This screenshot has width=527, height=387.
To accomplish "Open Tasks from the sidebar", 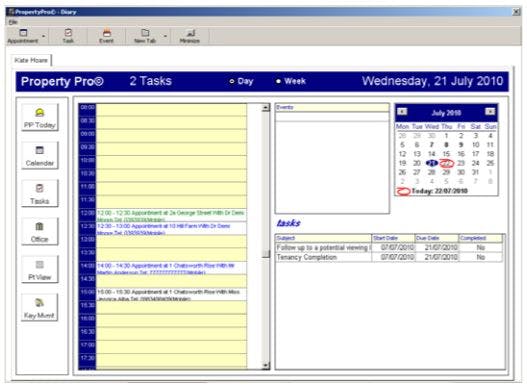I will coord(40,193).
